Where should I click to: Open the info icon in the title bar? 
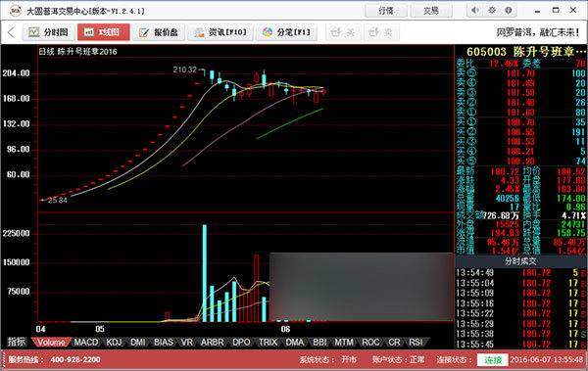pos(509,11)
